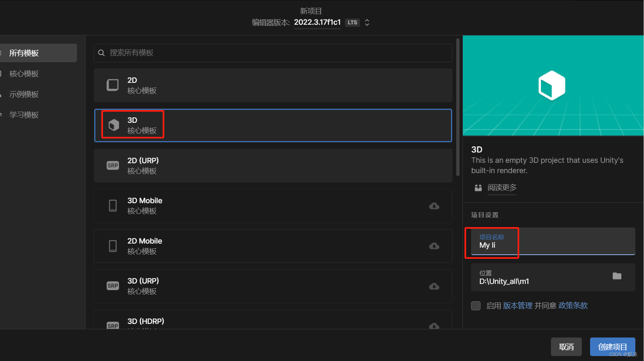This screenshot has height=361, width=644.
Task: Open 版本管理 link
Action: [518, 306]
